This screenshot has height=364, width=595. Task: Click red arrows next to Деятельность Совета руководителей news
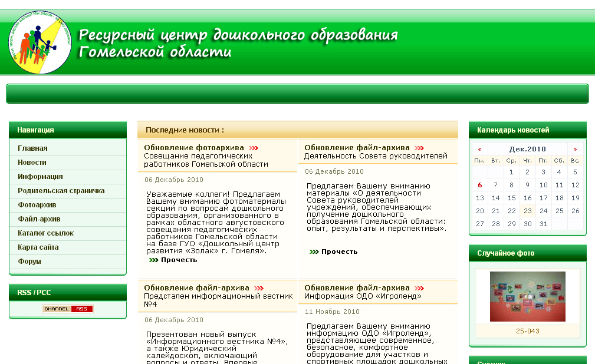[x=419, y=148]
